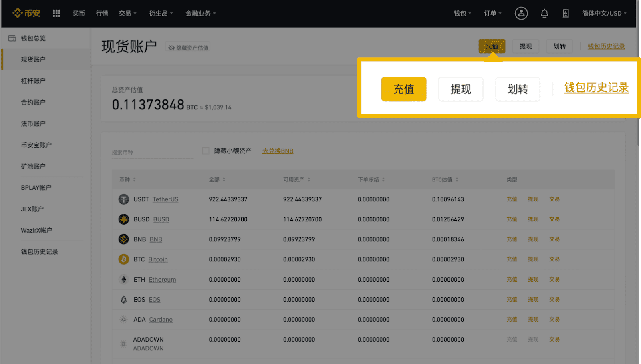Open the 订单 dropdown in the header
Screen dimensions: 641x364
tap(493, 13)
